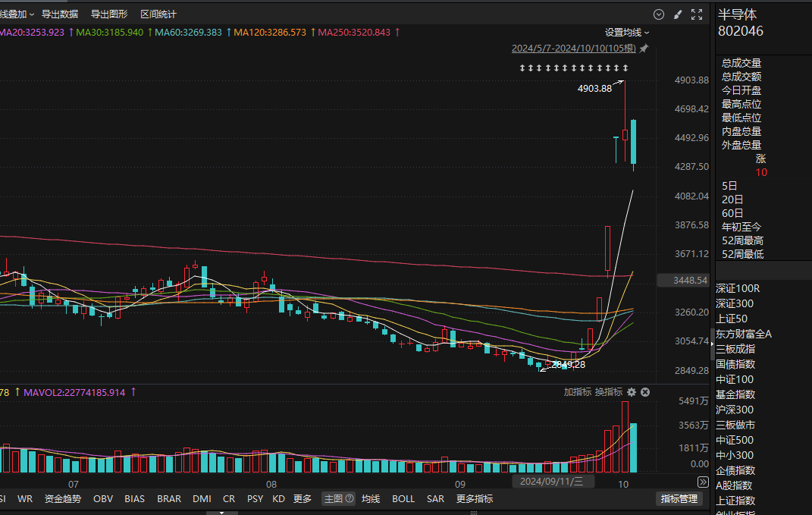
Task: Click the double-arrow icon at chart bottom right
Action: pos(703,482)
